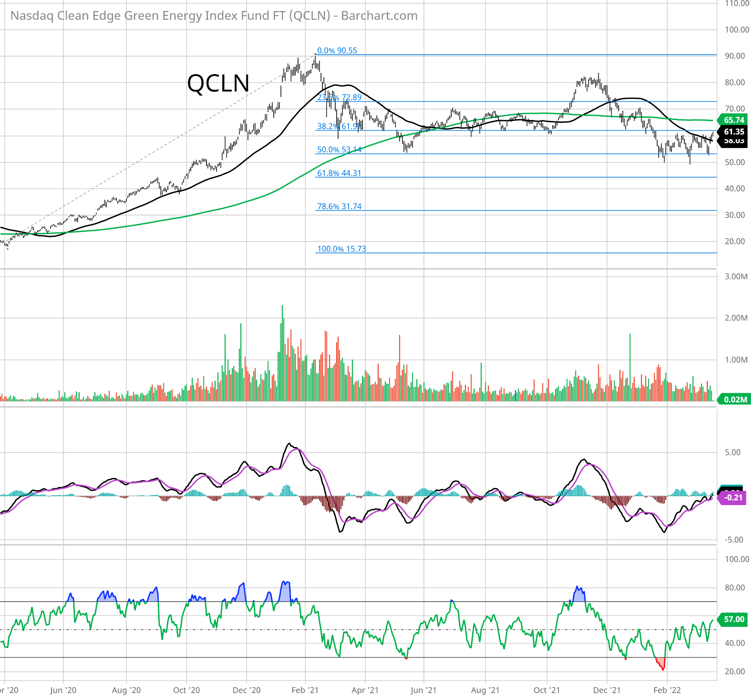Select the 78.6% 31.74 Fibonacci level label
This screenshot has width=751, height=700.
pyautogui.click(x=339, y=207)
